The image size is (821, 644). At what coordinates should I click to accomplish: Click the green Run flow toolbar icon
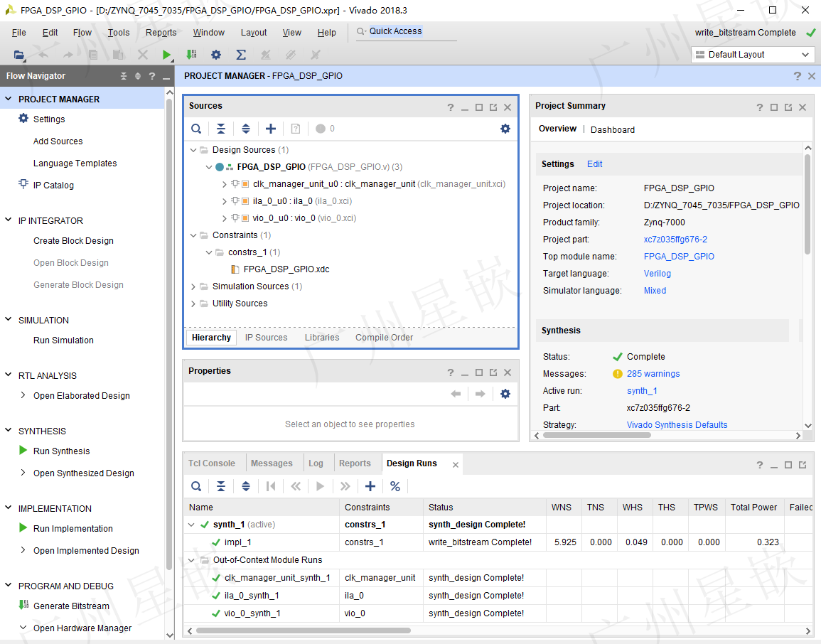166,55
